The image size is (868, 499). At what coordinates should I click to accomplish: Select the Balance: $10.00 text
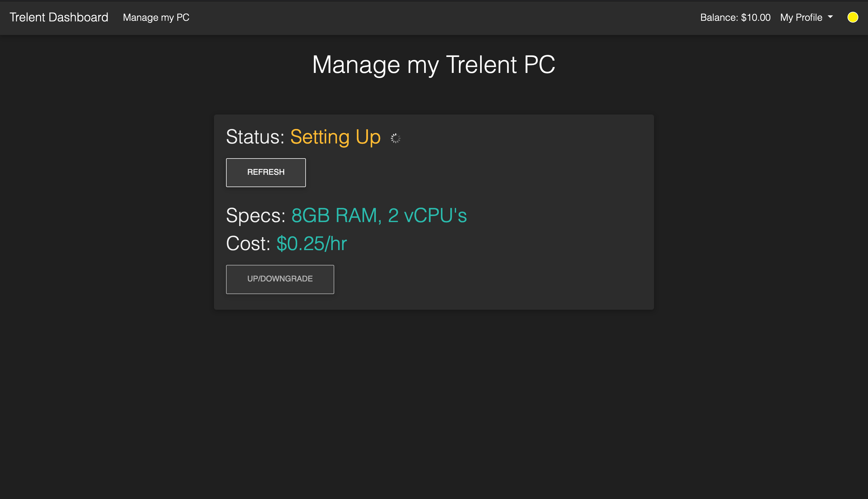click(735, 17)
